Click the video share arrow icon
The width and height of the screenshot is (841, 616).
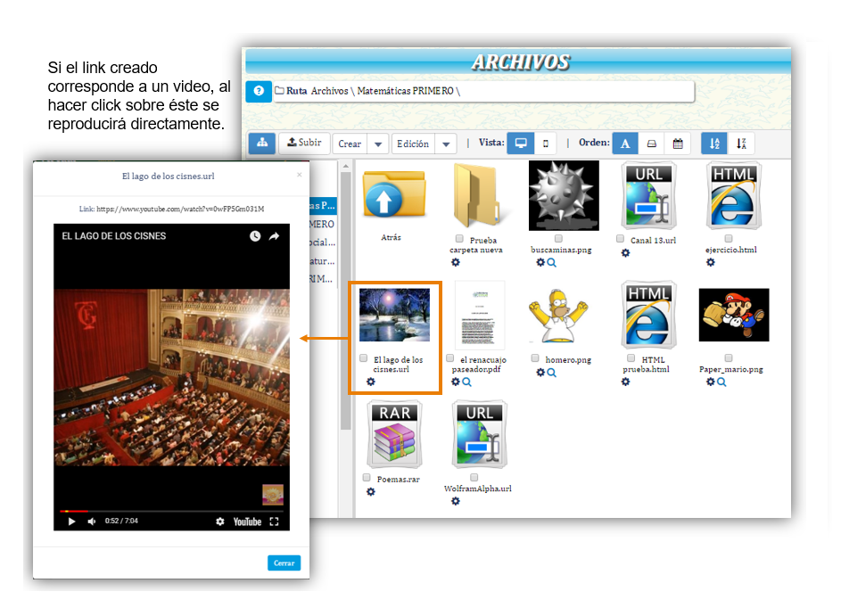(x=274, y=236)
